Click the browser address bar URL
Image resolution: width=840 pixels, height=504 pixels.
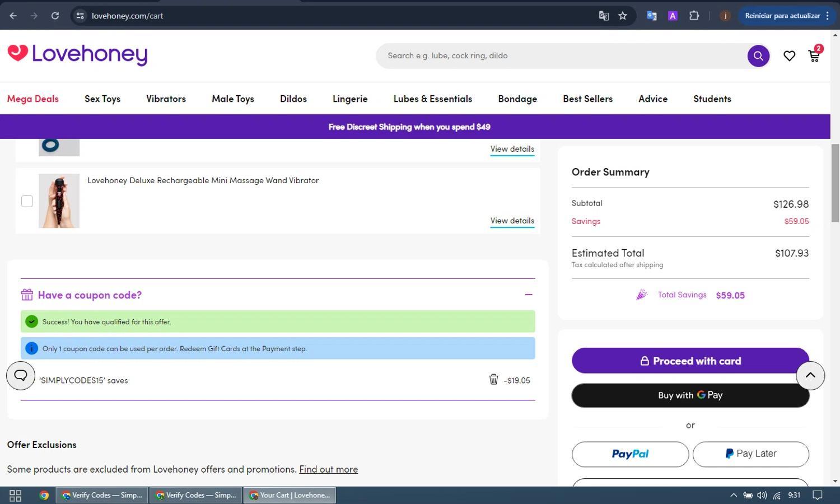pyautogui.click(x=128, y=16)
